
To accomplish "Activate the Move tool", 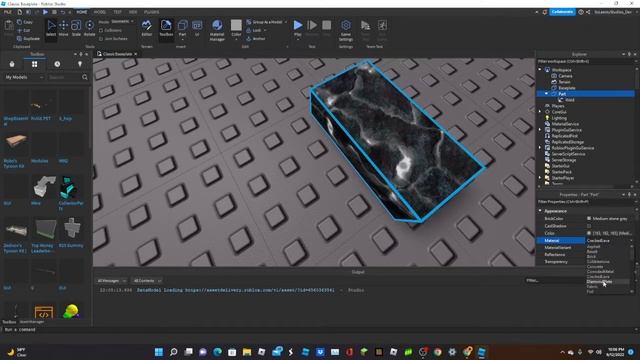I will pyautogui.click(x=63, y=28).
